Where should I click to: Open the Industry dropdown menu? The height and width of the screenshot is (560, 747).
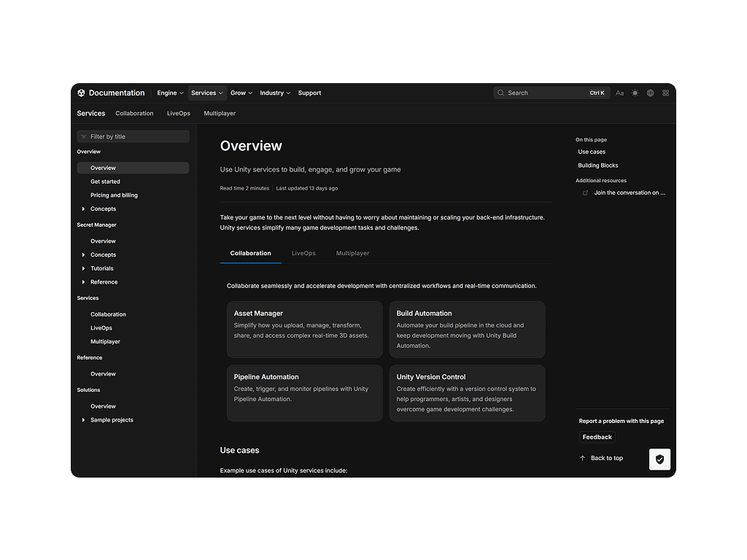click(275, 93)
